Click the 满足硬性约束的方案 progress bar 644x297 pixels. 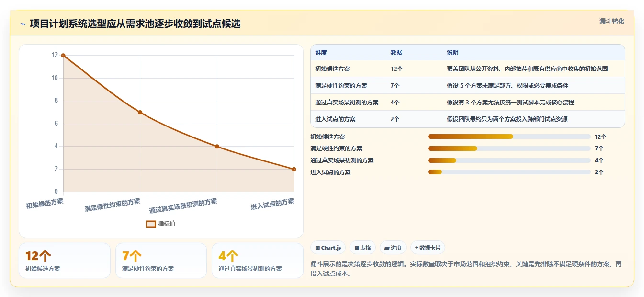[x=509, y=148]
